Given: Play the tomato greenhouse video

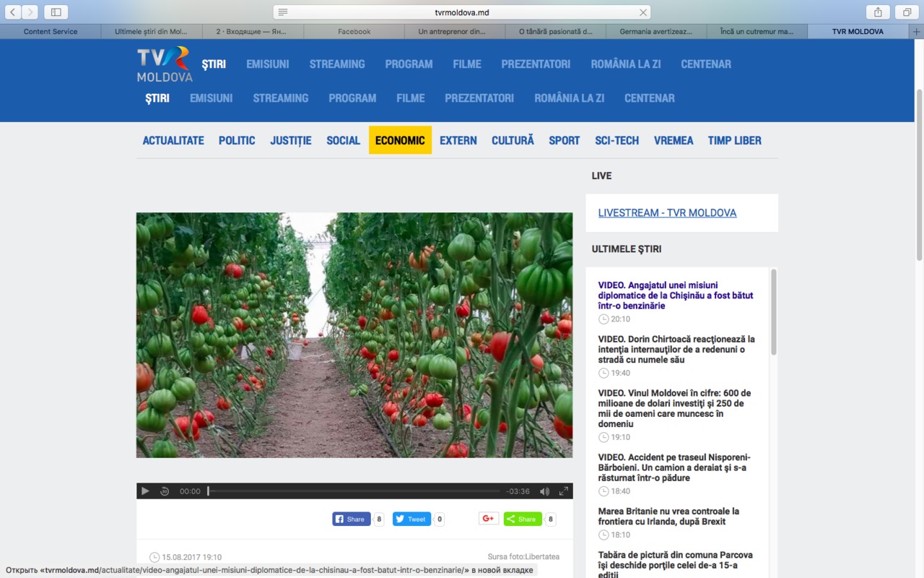Looking at the screenshot, I should 145,491.
